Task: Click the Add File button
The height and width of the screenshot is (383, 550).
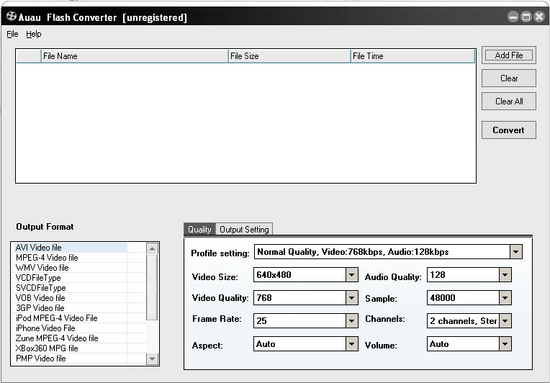Action: (x=509, y=55)
